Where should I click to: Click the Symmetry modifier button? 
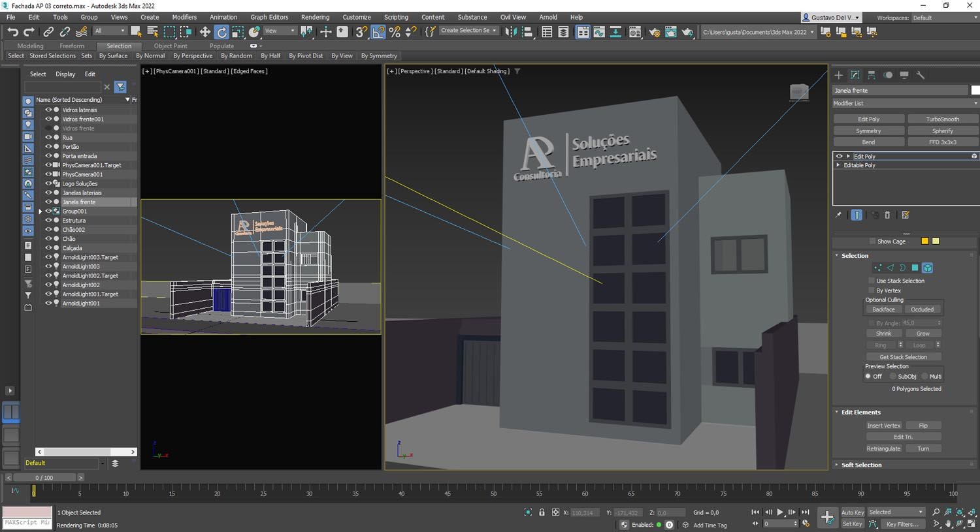point(868,131)
